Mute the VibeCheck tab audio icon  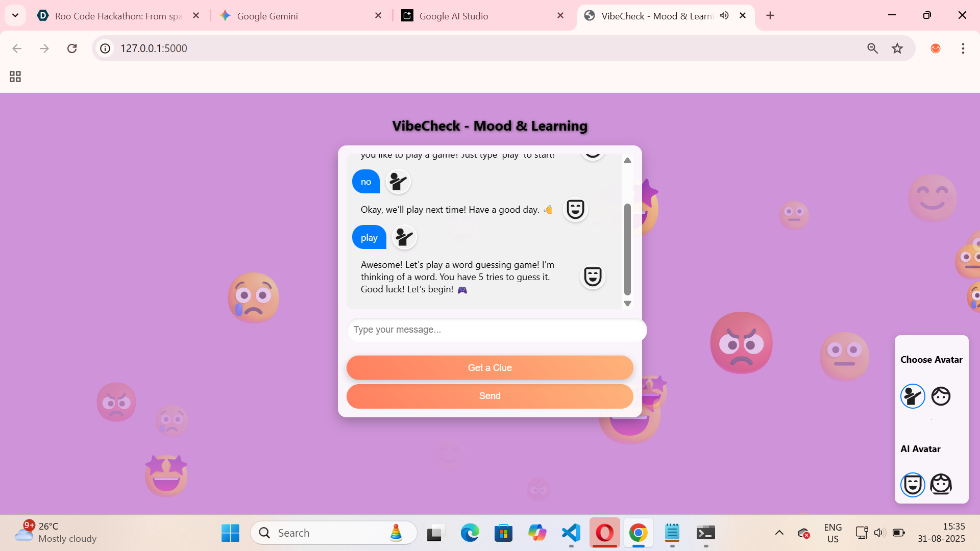(724, 16)
